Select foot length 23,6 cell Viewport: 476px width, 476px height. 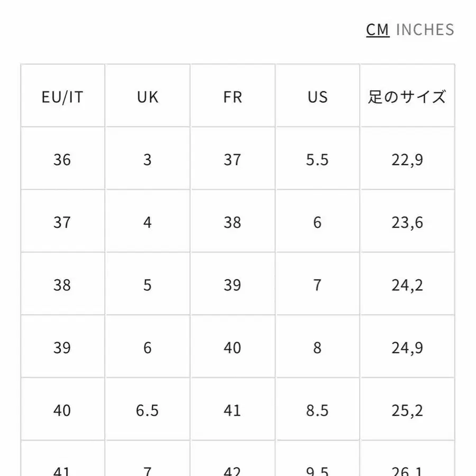click(x=407, y=222)
